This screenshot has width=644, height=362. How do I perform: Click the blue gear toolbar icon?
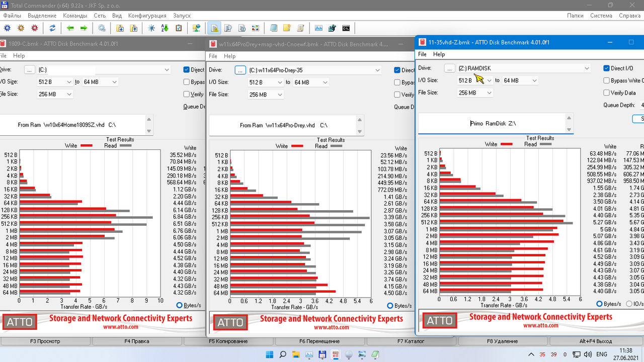click(7, 28)
